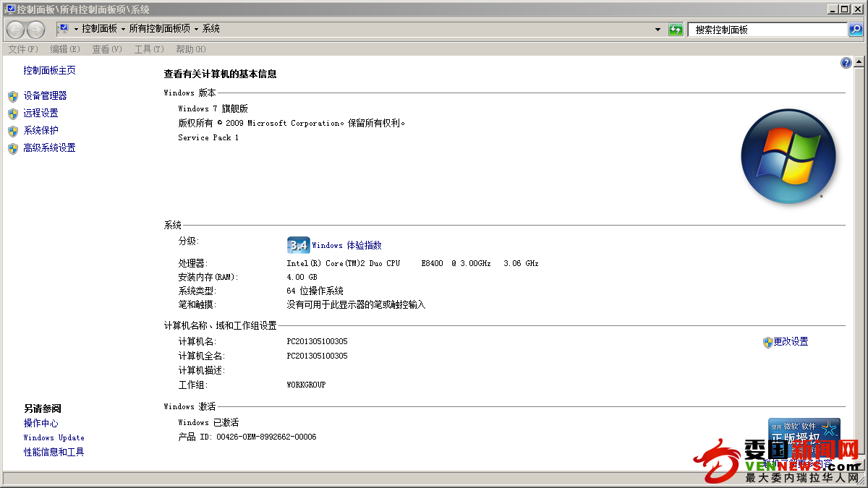The width and height of the screenshot is (868, 488).
Task: Open 高级系统设置 link
Action: click(49, 147)
